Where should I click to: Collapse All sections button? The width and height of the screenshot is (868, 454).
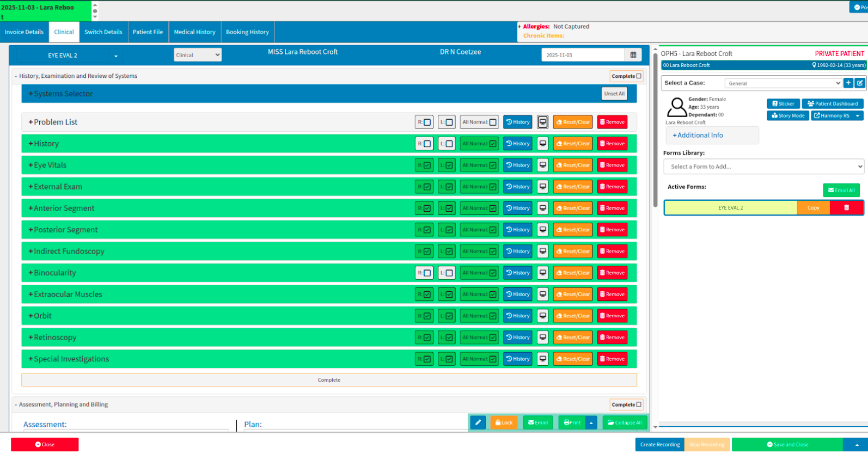point(625,422)
